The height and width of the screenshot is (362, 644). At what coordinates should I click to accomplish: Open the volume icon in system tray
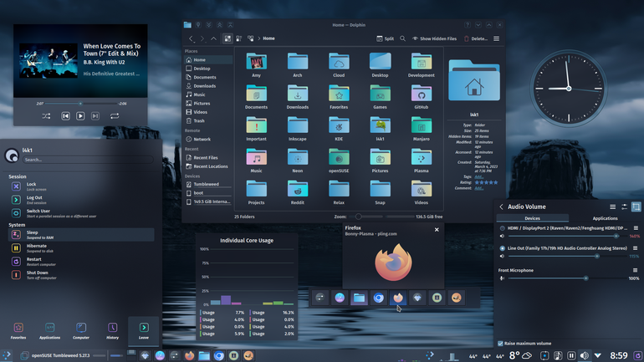(x=585, y=355)
